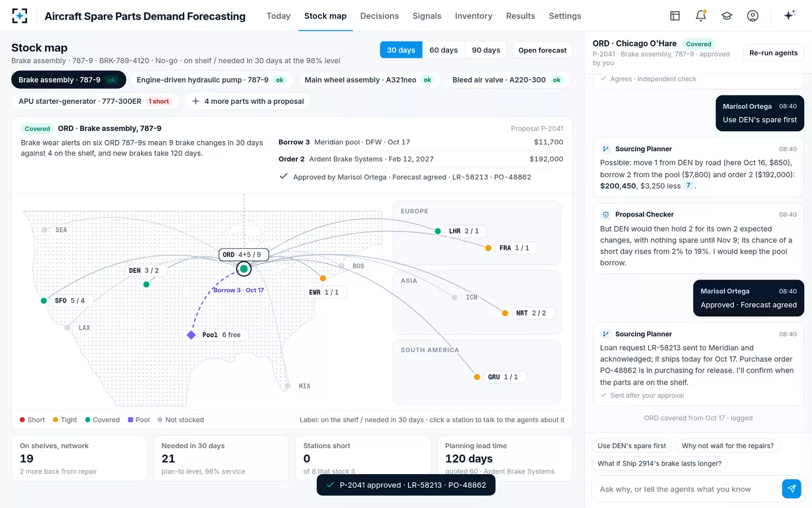Ask 'Why not wait for the repairs?'
Viewport: 812px width, 508px height.
[x=727, y=446]
